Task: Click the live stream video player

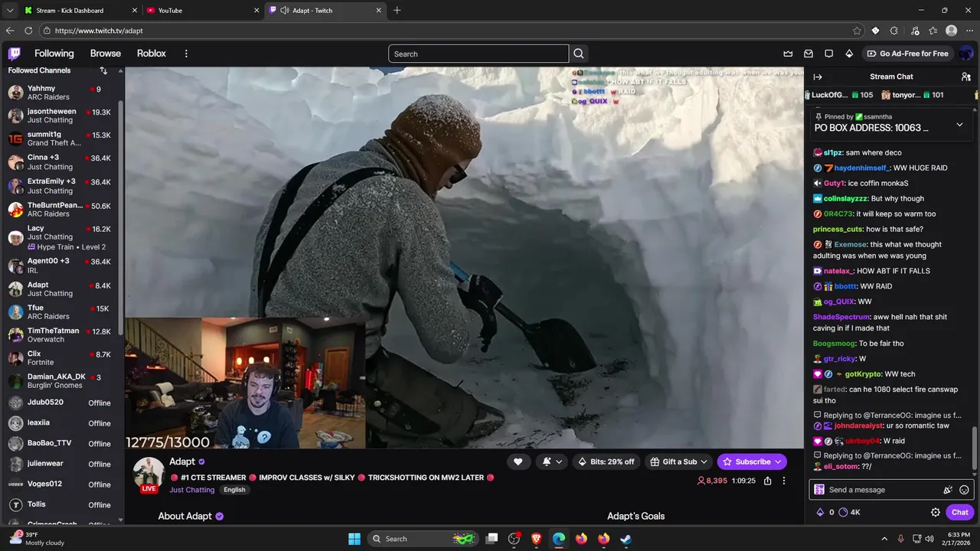Action: pos(464,257)
